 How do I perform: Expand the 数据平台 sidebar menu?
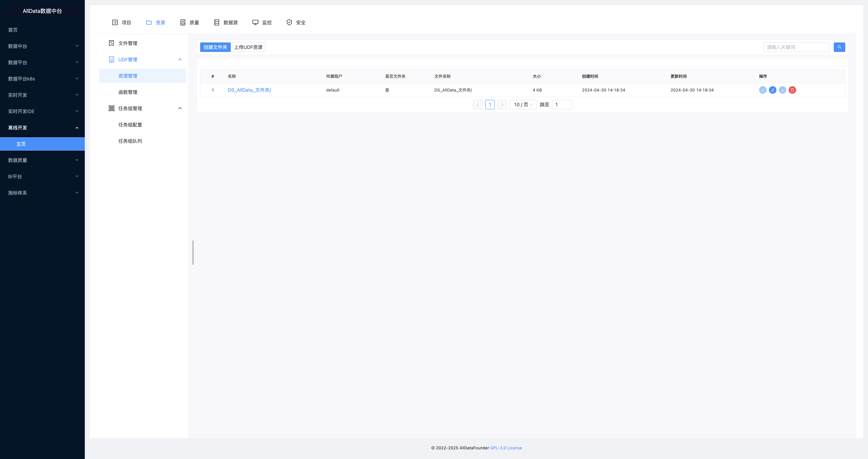(x=42, y=62)
